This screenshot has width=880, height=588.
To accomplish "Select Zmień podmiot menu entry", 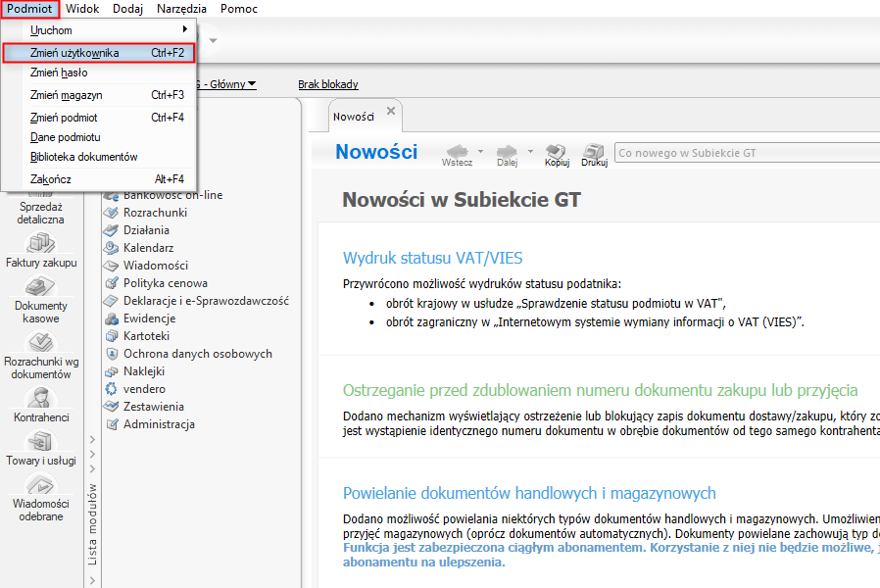I will [99, 118].
